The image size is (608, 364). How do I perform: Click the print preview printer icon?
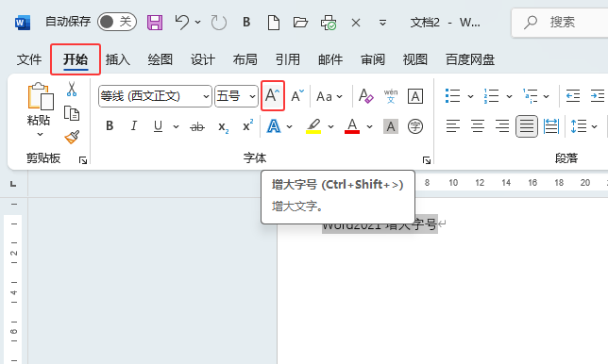329,23
